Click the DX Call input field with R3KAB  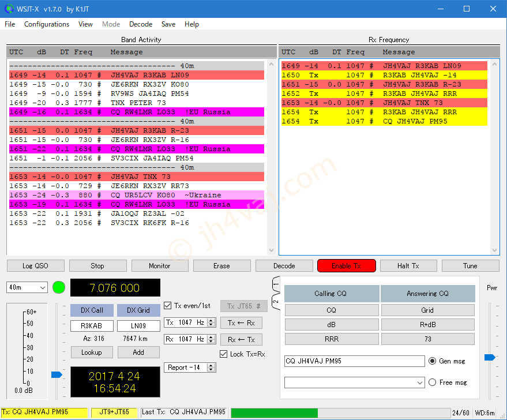(92, 325)
